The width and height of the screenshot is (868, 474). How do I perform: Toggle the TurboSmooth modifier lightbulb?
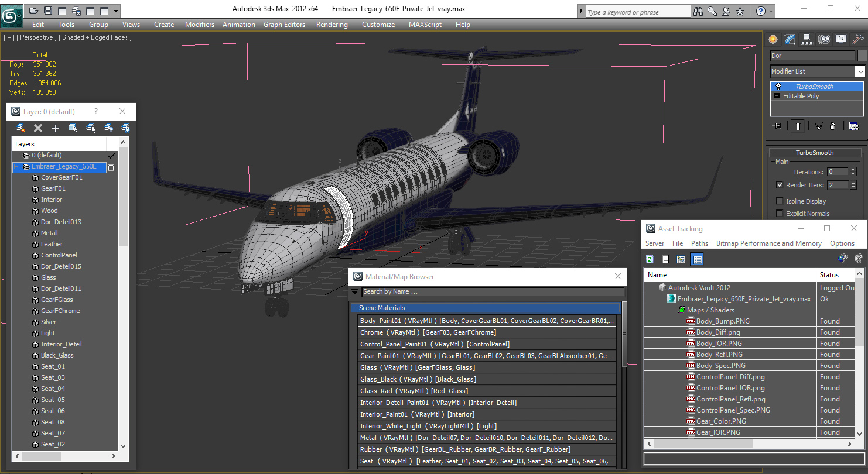coord(778,87)
